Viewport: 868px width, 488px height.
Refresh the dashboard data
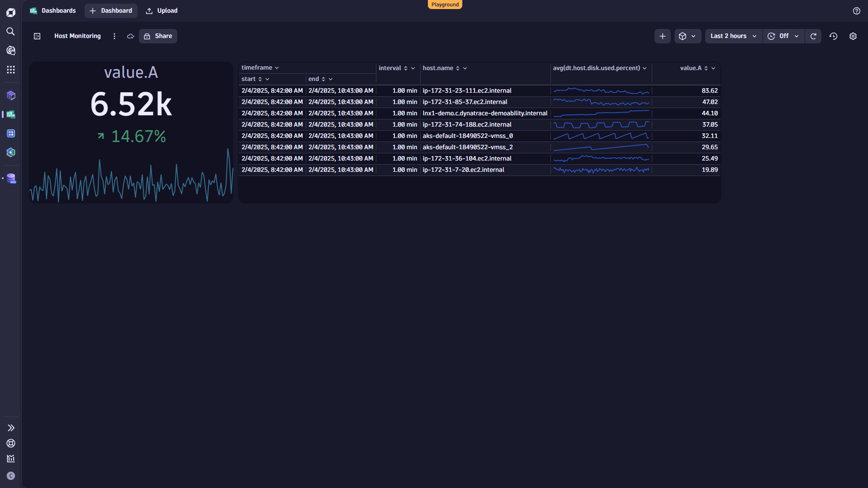813,36
